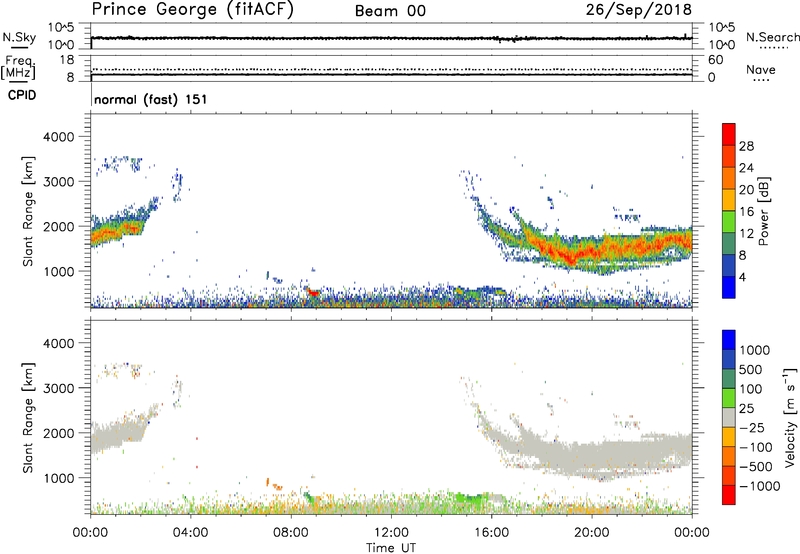Select "Slant Range [km]" label of velocity panel

click(28, 418)
